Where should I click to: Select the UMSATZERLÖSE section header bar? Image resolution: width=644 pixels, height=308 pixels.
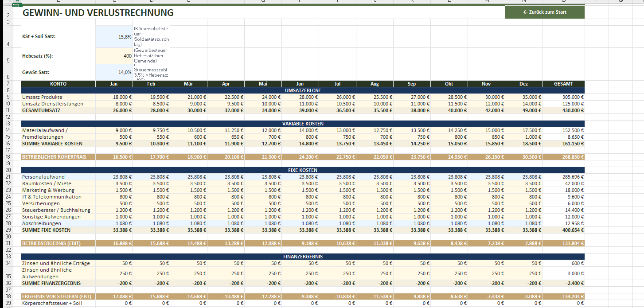tap(303, 90)
